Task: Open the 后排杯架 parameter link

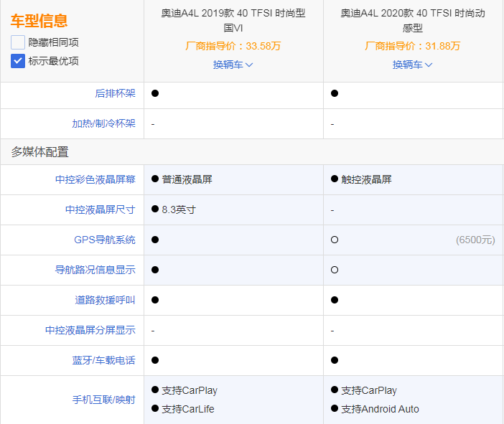Action: [115, 93]
